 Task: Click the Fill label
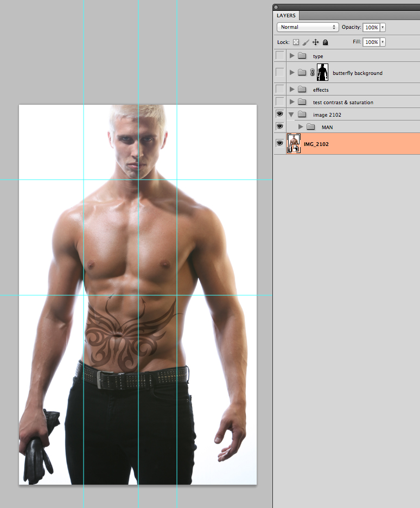pos(357,41)
